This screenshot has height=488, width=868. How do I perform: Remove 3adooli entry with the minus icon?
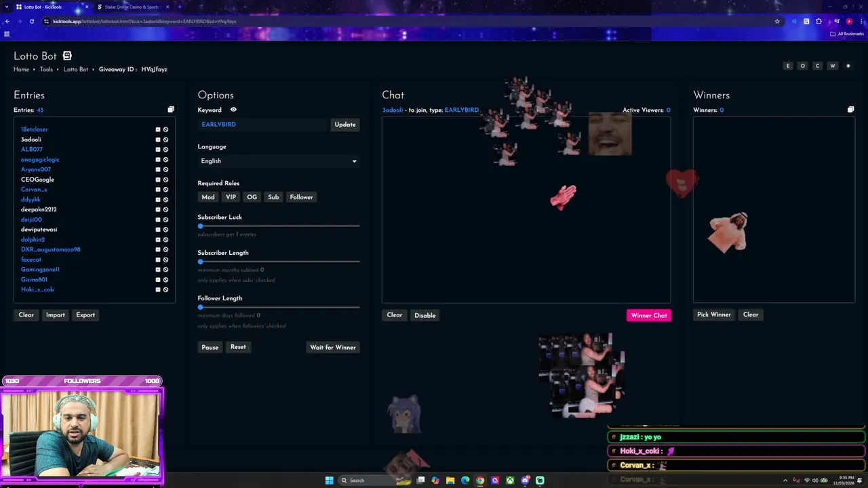158,140
